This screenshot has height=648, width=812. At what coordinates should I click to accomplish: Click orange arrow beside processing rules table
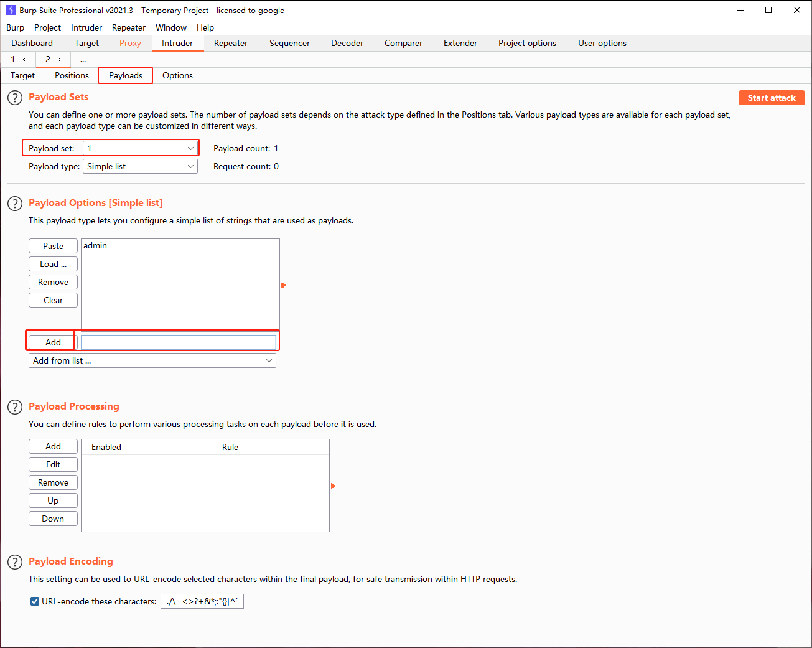(x=334, y=486)
